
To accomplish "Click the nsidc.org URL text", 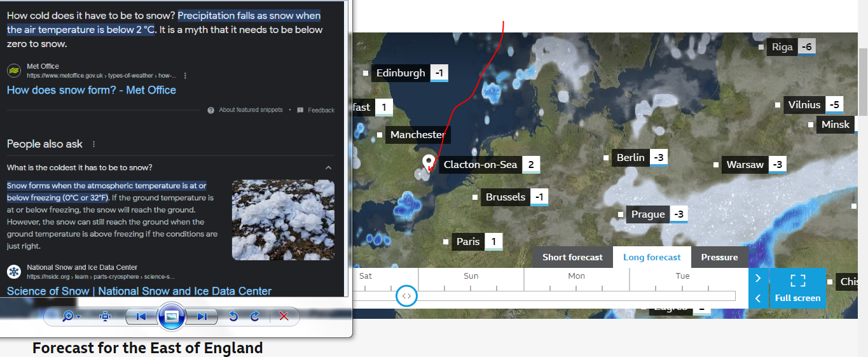I will [x=100, y=277].
